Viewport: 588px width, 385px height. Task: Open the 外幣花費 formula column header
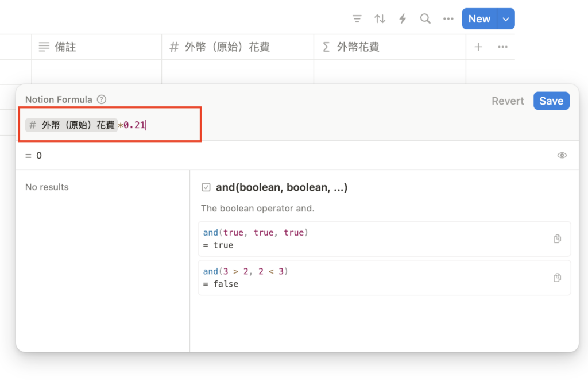pyautogui.click(x=389, y=47)
